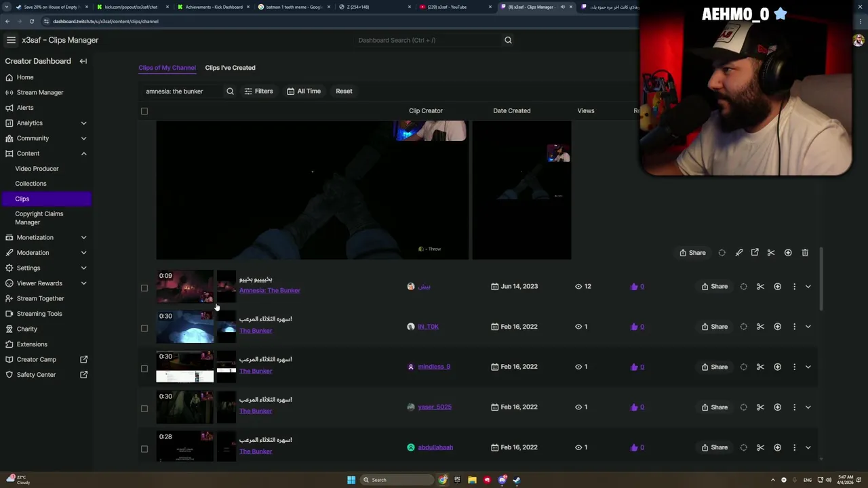
Task: Click Share on the expanded clip
Action: (x=692, y=253)
